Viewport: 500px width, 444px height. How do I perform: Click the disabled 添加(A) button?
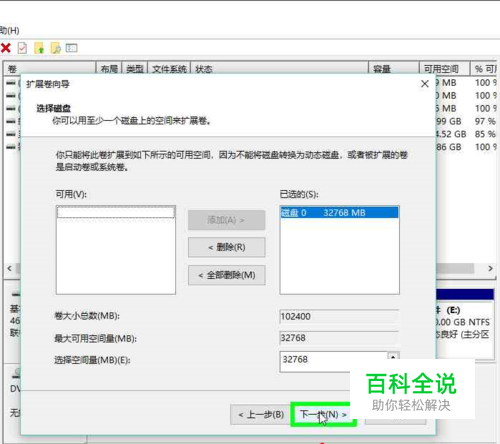[x=227, y=220]
